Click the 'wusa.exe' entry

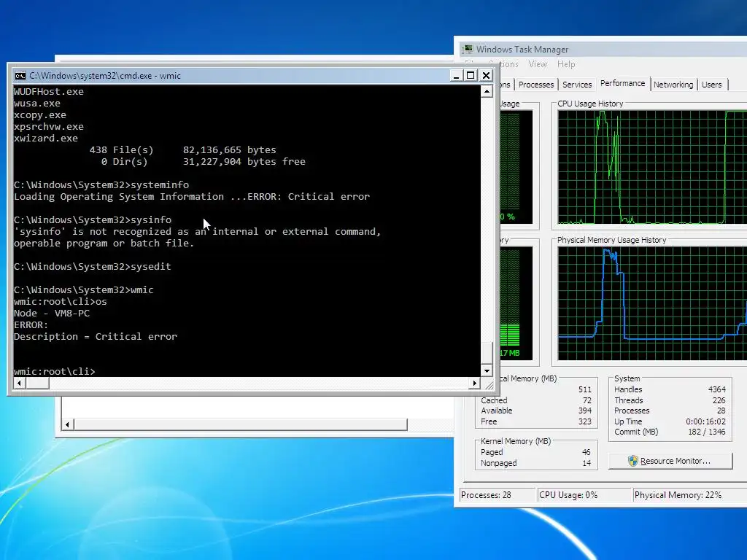(x=37, y=104)
